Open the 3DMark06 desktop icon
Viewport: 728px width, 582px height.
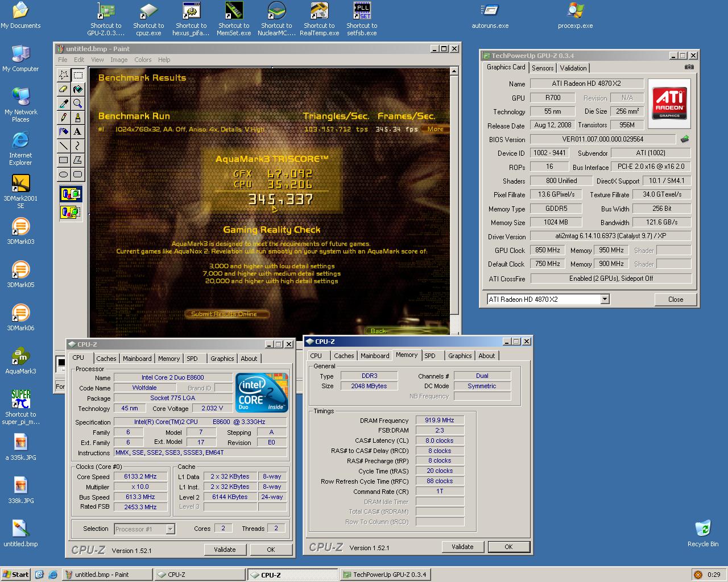pos(20,317)
